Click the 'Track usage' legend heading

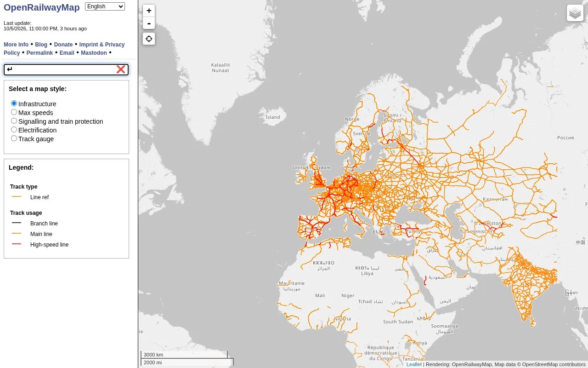tap(26, 213)
